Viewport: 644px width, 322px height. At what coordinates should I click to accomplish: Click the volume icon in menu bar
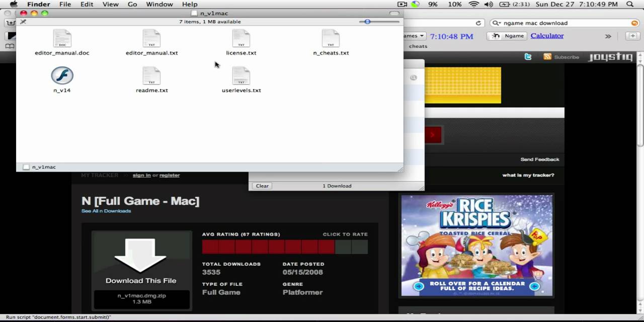click(489, 4)
